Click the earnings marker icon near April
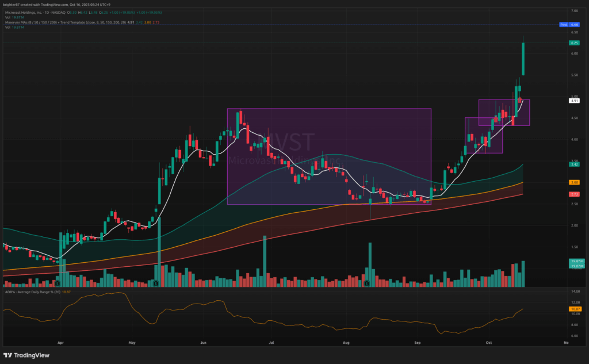This screenshot has width=589, height=364. (59, 283)
